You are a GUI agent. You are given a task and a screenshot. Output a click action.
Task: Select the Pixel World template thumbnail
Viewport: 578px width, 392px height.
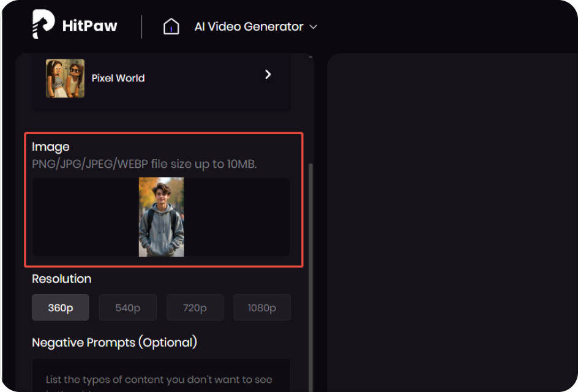pyautogui.click(x=64, y=78)
